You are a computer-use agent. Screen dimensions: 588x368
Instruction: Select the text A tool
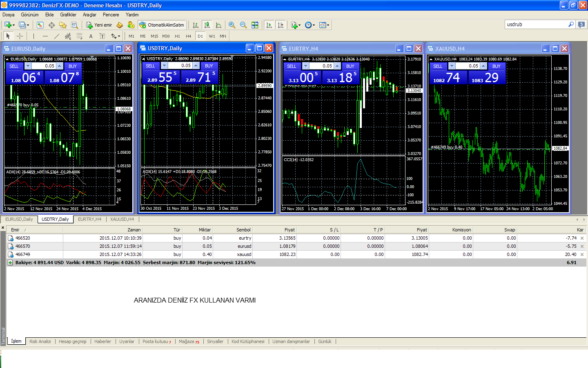(91, 36)
